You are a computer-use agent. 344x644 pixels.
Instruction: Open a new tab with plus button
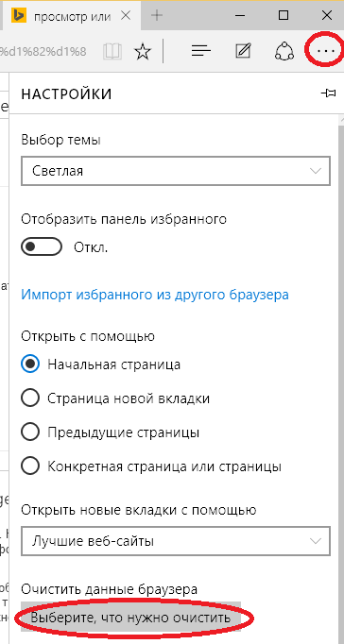point(157,16)
